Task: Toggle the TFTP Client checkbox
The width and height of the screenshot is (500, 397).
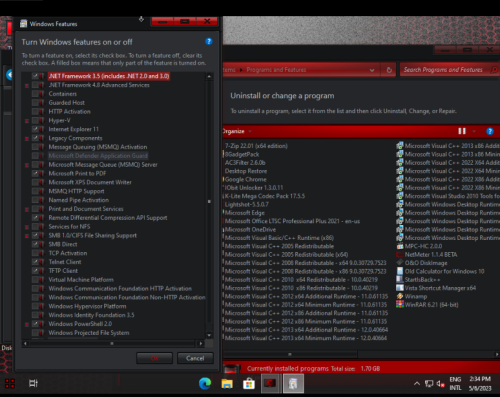Action: point(35,271)
